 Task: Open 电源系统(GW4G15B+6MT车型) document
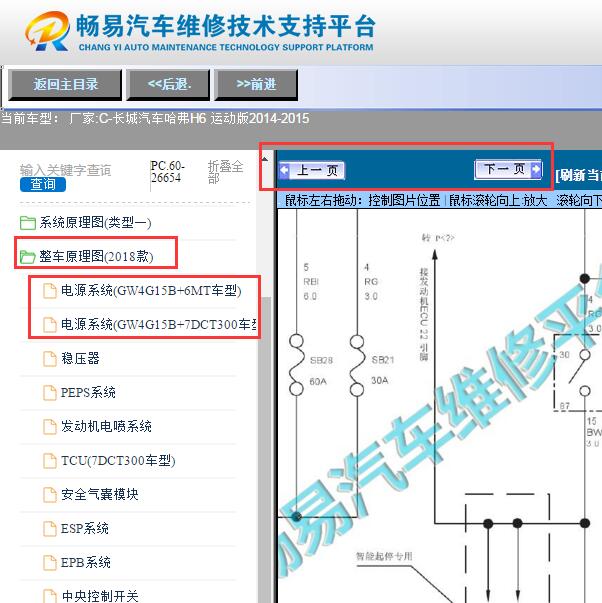(x=151, y=291)
